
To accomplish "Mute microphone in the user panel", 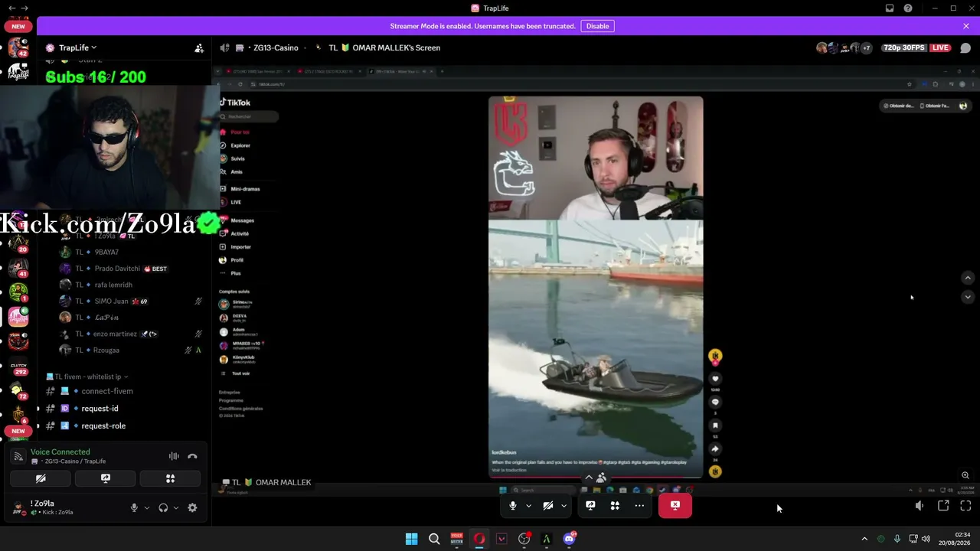I will pos(134,507).
